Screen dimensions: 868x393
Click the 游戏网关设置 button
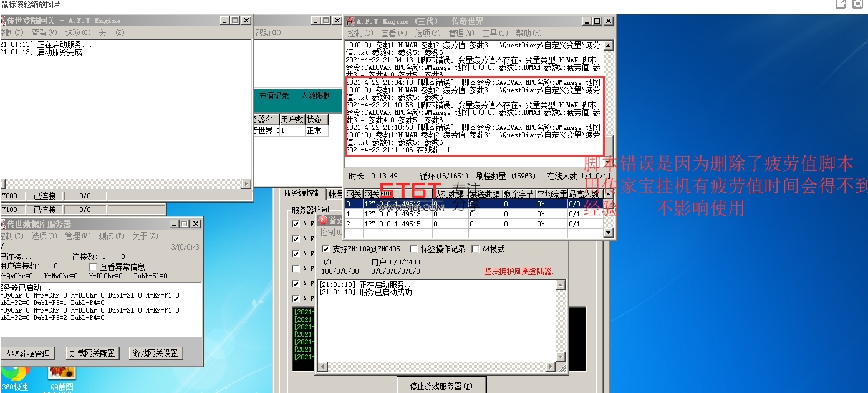(x=155, y=353)
